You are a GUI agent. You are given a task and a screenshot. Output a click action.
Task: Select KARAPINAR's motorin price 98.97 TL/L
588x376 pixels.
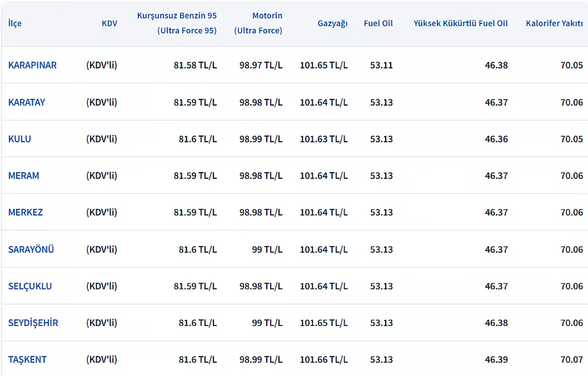click(x=261, y=65)
